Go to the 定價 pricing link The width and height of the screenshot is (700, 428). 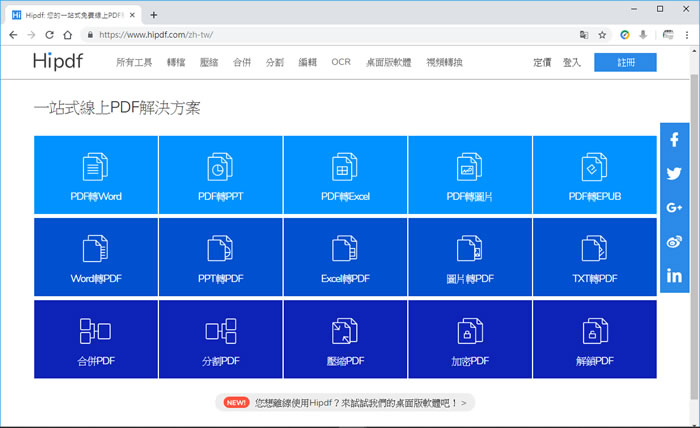click(x=542, y=62)
